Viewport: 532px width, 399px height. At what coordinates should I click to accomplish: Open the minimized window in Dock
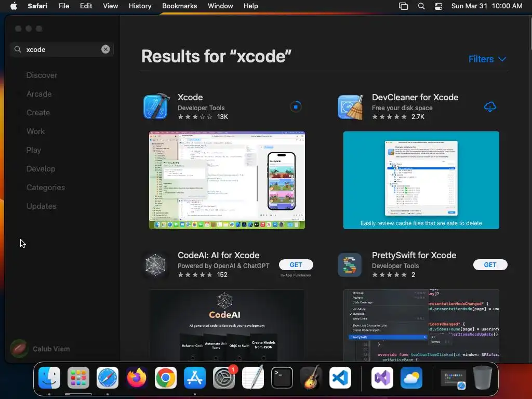click(x=453, y=379)
